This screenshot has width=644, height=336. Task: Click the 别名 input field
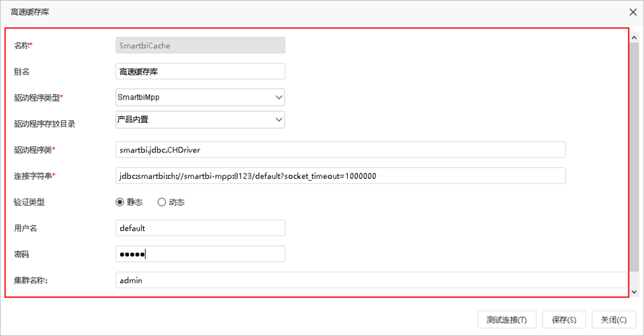coord(200,71)
